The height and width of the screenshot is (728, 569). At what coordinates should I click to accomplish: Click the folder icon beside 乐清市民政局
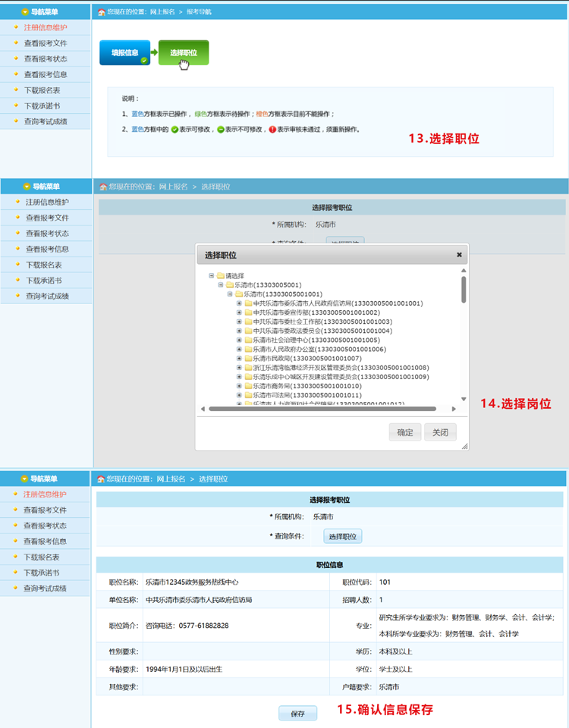coord(247,358)
